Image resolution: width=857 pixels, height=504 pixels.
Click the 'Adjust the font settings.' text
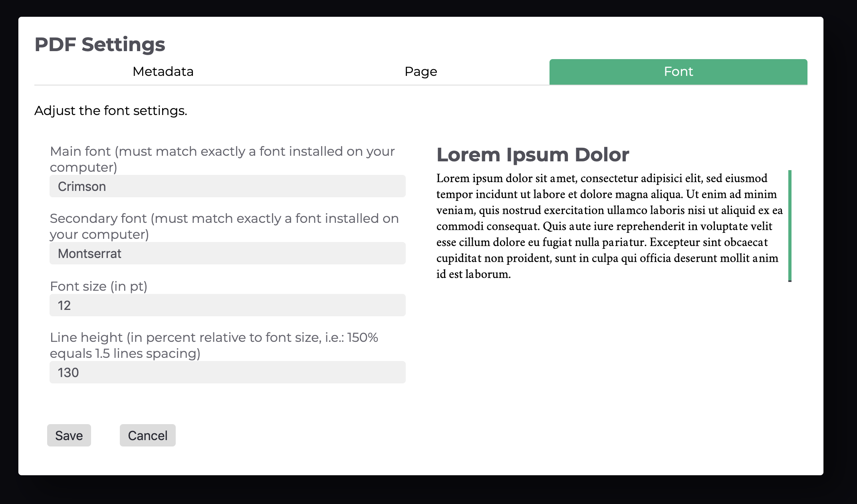[x=111, y=111]
